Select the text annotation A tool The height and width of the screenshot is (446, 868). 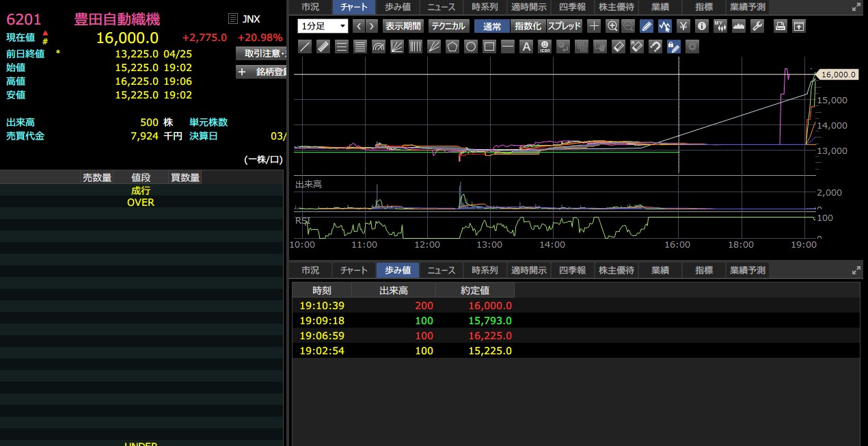[x=526, y=47]
